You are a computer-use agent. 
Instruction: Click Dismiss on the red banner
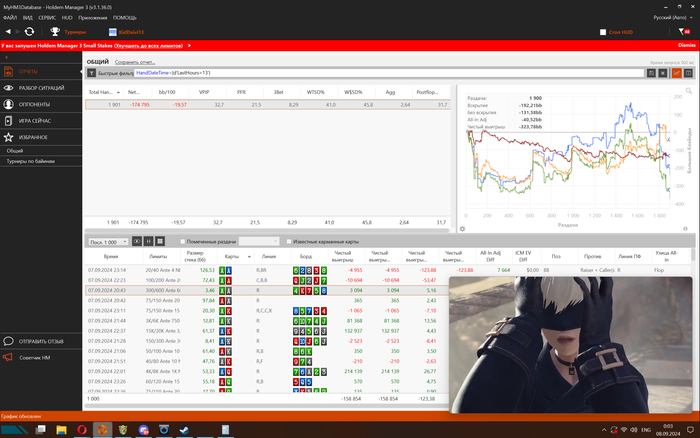(x=687, y=45)
